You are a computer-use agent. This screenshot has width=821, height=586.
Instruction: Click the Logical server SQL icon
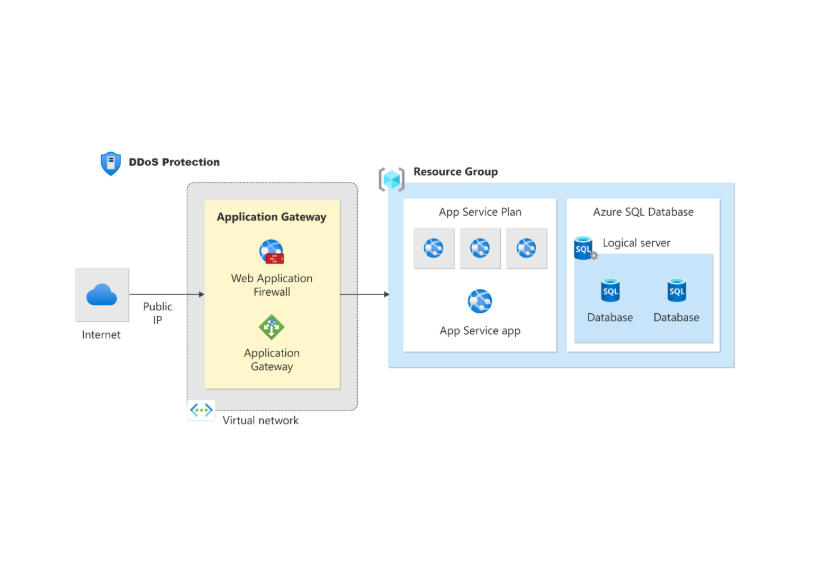[584, 248]
